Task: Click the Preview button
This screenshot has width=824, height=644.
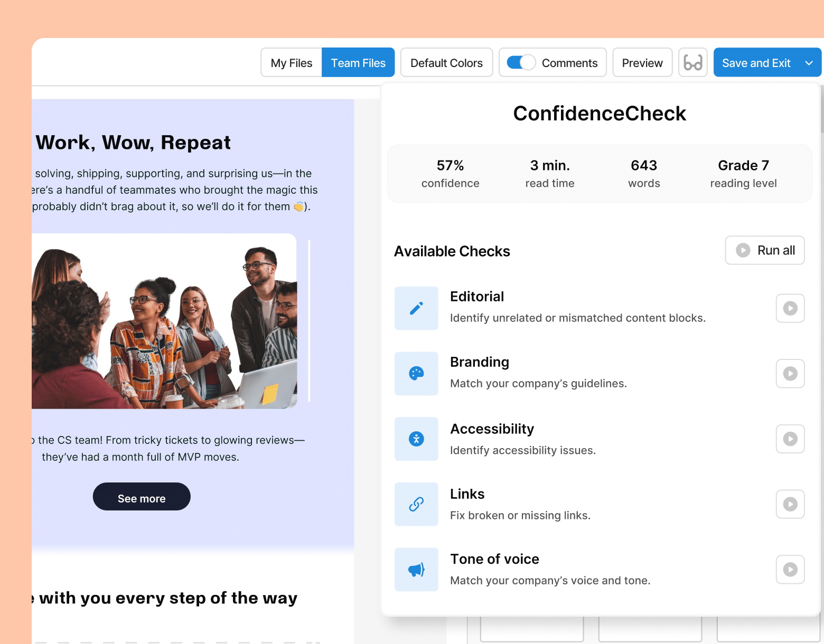Action: [642, 62]
